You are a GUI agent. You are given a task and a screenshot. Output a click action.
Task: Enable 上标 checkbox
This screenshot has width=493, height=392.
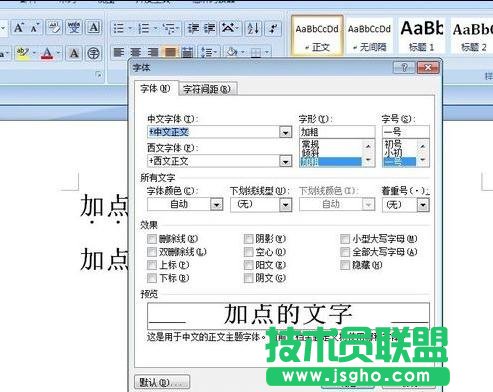pyautogui.click(x=152, y=265)
